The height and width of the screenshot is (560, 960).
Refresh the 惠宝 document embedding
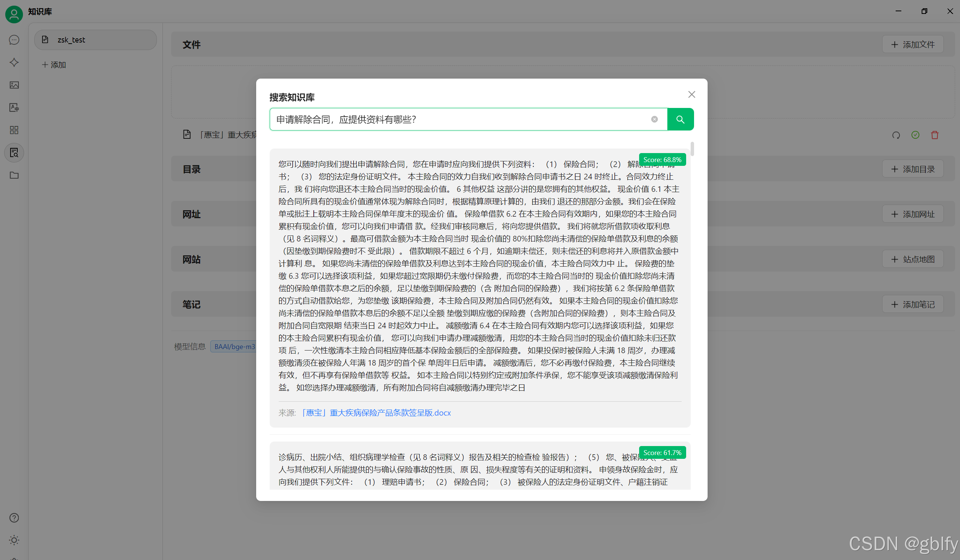[x=896, y=135]
